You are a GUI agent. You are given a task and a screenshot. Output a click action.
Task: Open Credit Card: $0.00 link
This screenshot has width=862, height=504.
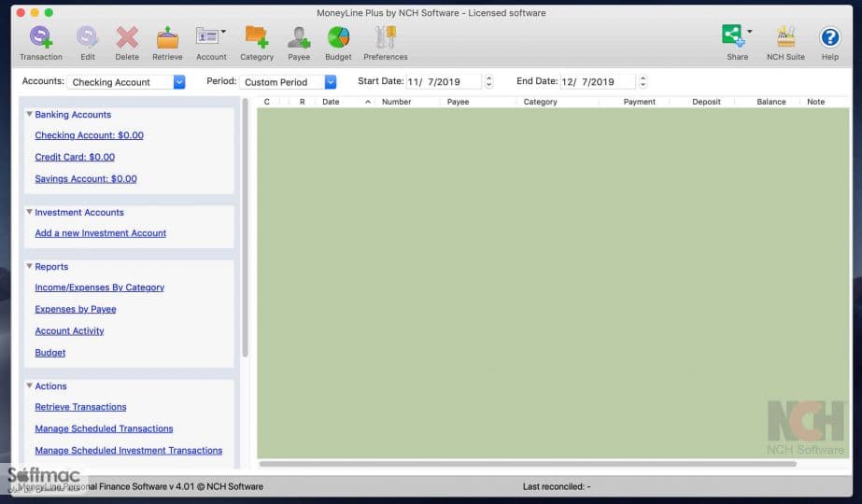[75, 157]
